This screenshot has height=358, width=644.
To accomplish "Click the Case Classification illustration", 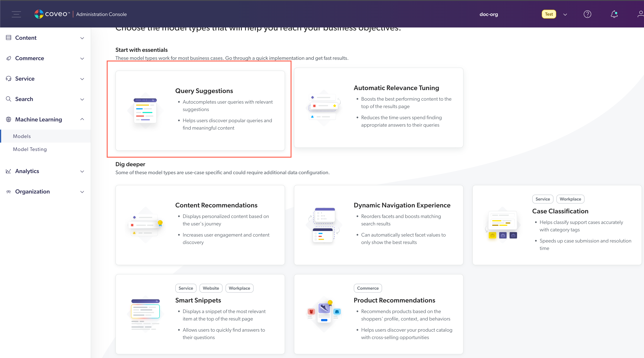I will [x=502, y=225].
